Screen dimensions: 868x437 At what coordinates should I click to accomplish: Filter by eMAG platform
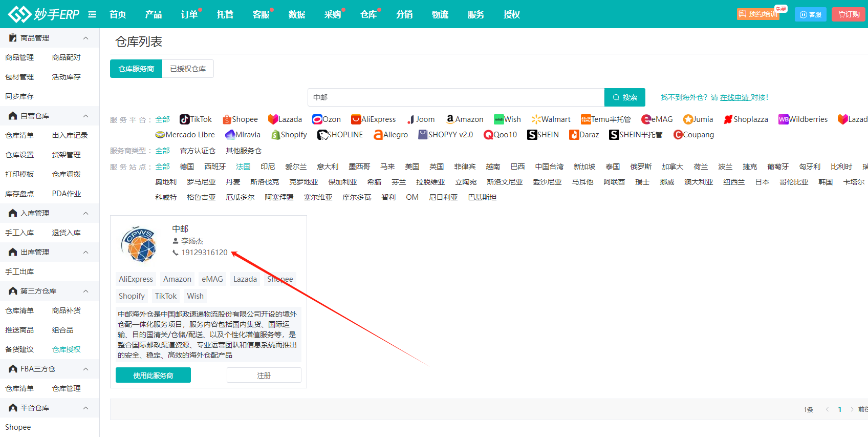(x=657, y=119)
